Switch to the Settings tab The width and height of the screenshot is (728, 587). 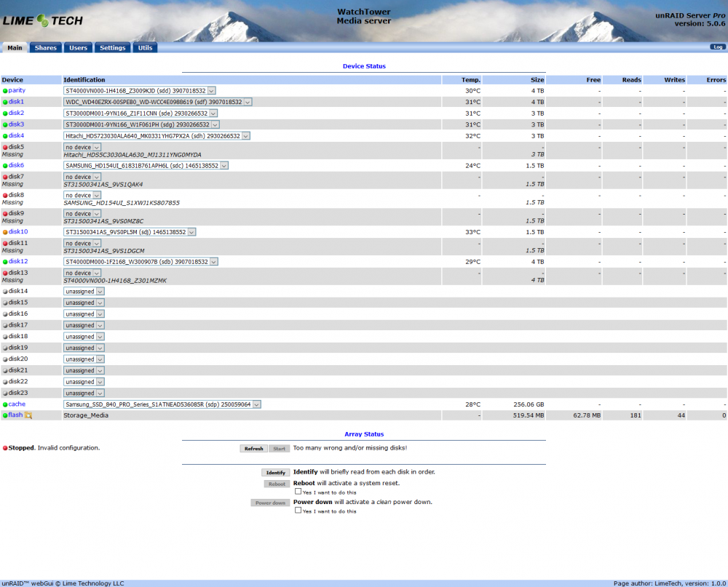point(112,48)
